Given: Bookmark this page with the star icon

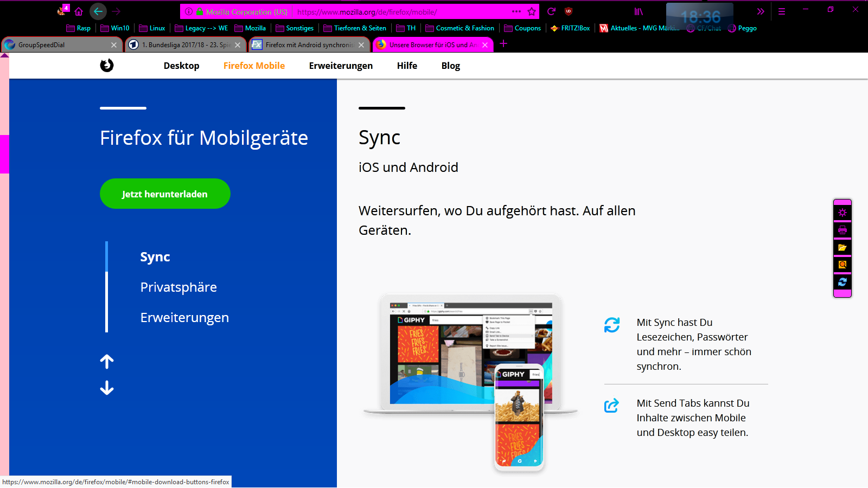Looking at the screenshot, I should tap(532, 11).
